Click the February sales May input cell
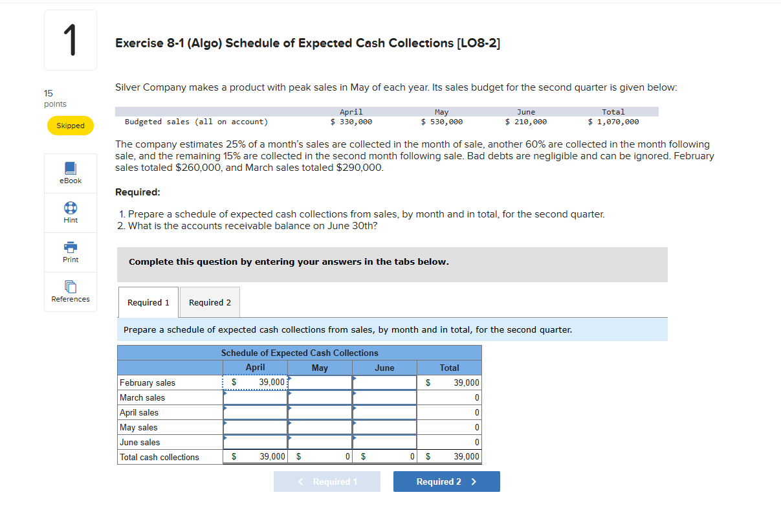Viewport: 781px width, 532px height. coord(320,382)
